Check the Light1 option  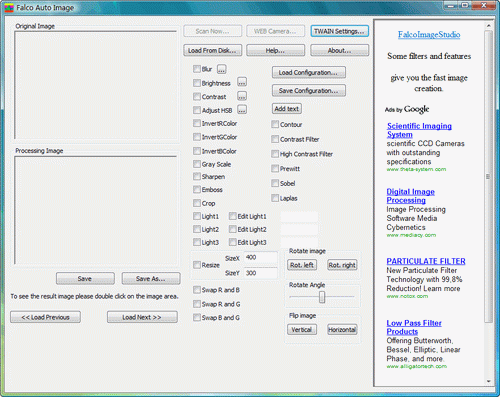(x=197, y=216)
